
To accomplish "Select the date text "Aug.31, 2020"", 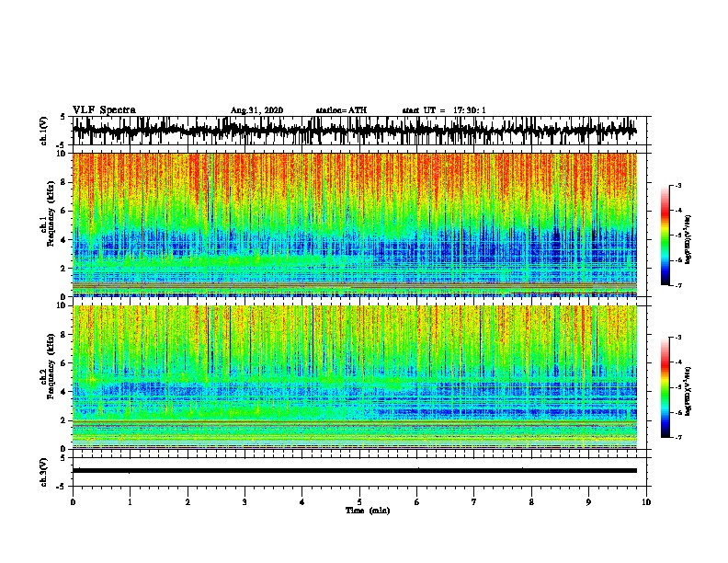I will pyautogui.click(x=256, y=110).
